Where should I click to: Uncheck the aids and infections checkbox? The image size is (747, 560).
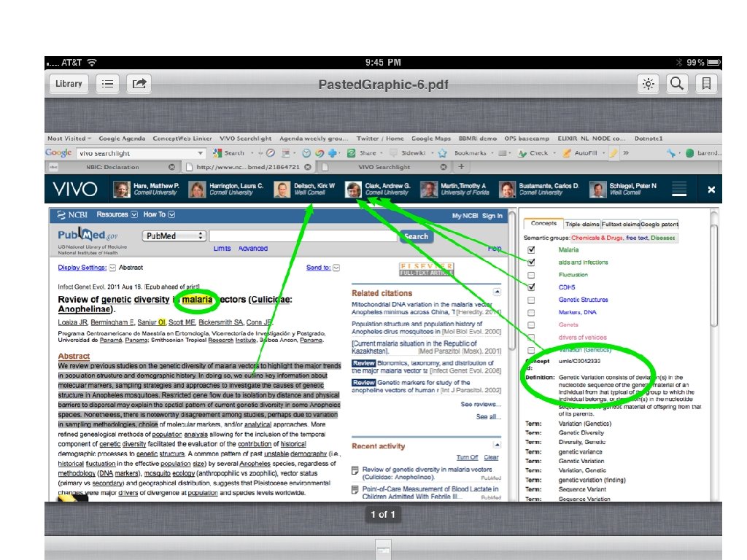[x=531, y=262]
